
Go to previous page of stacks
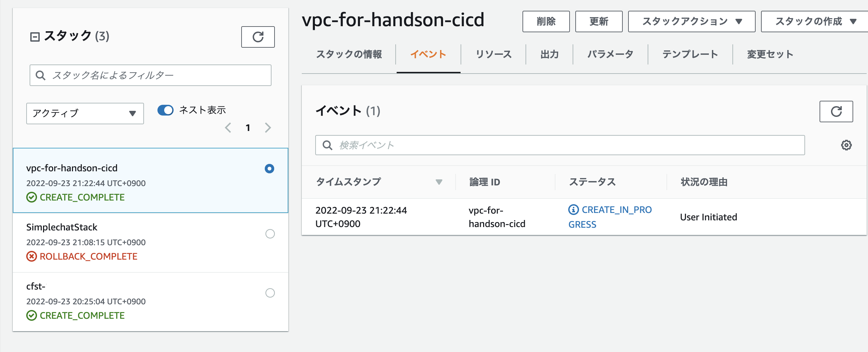[x=228, y=128]
